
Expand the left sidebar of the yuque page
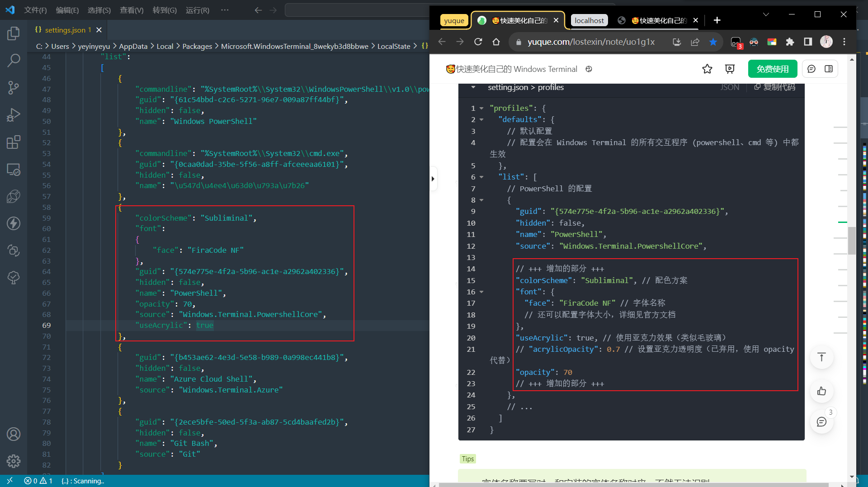[433, 179]
